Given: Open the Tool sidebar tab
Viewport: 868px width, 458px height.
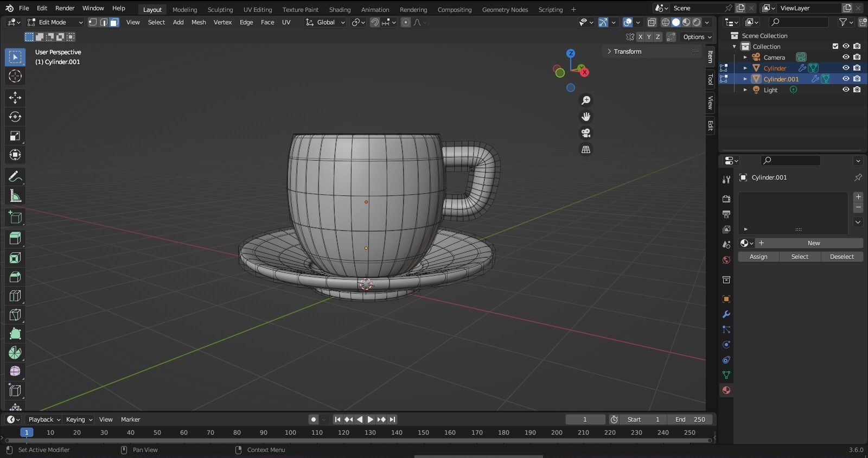Looking at the screenshot, I should pos(710,80).
